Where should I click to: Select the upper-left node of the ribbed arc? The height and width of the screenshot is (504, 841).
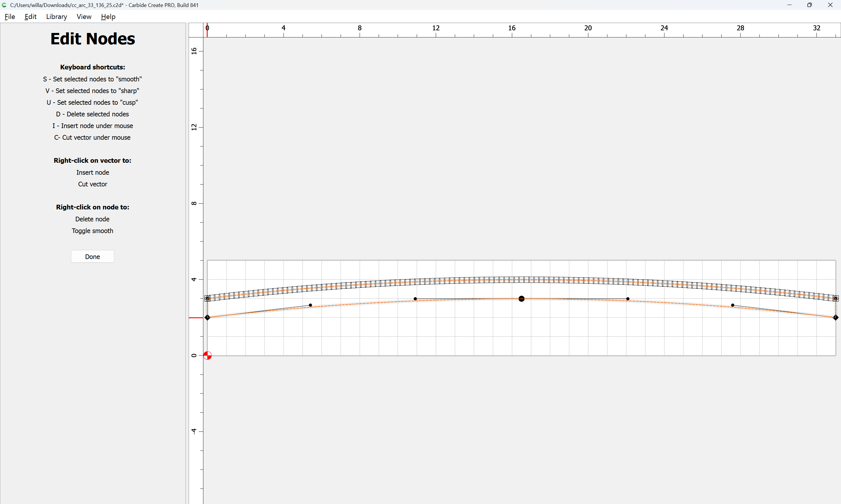[207, 299]
